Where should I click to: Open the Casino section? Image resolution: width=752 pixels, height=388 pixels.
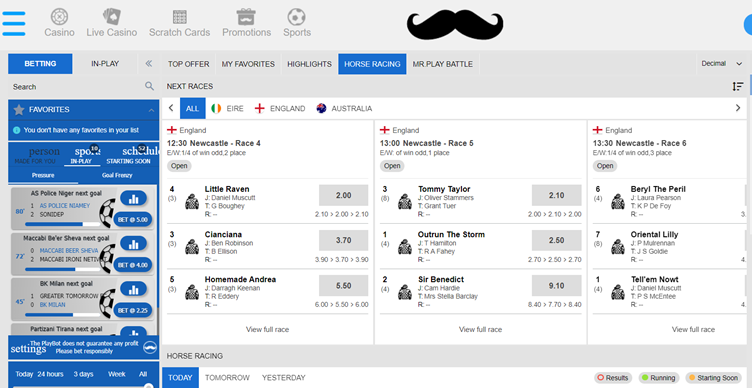tap(59, 23)
